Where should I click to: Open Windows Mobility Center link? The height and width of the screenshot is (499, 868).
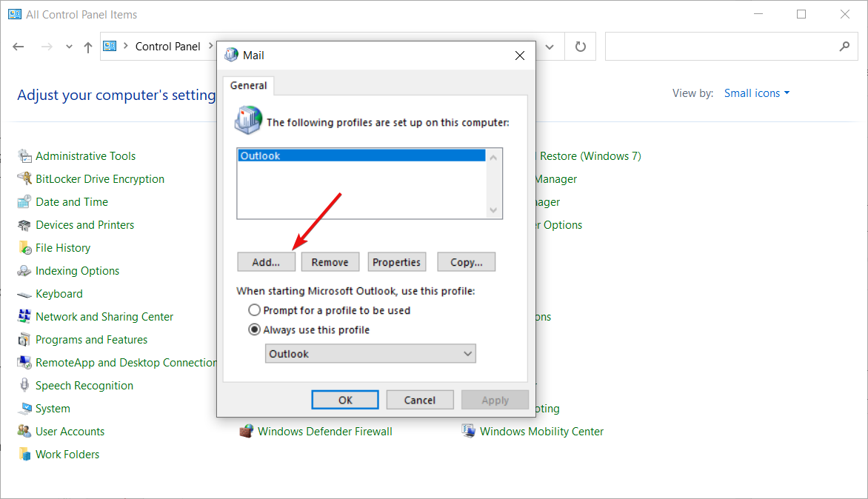541,431
